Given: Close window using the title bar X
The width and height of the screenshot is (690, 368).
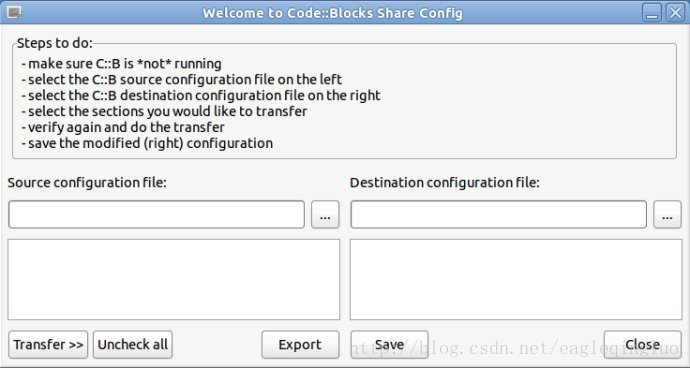Looking at the screenshot, I should [675, 12].
